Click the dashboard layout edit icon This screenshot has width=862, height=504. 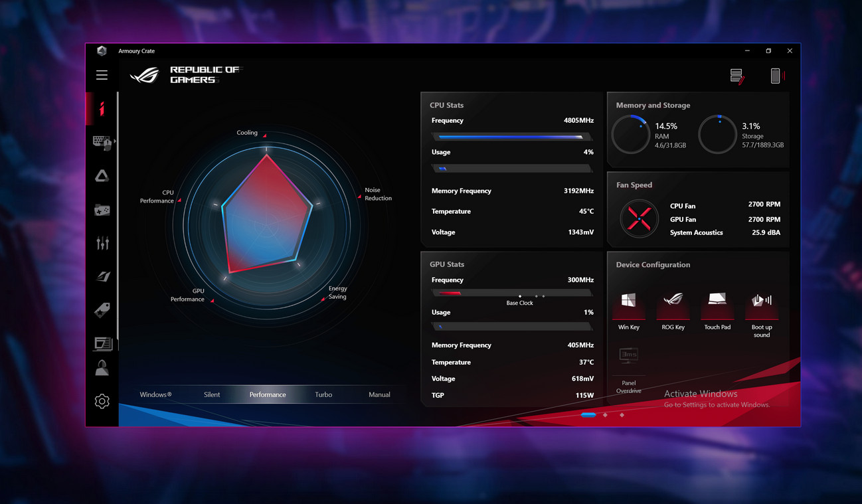pos(737,76)
